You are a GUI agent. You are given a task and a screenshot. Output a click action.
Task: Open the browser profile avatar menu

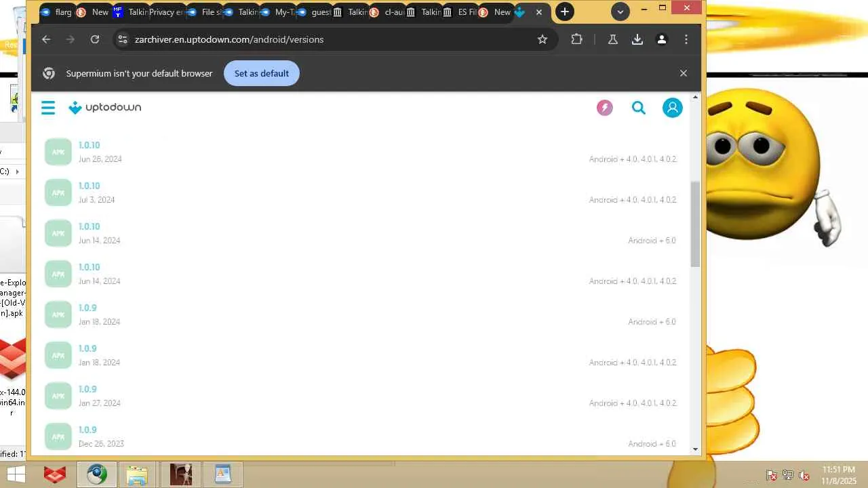click(662, 39)
